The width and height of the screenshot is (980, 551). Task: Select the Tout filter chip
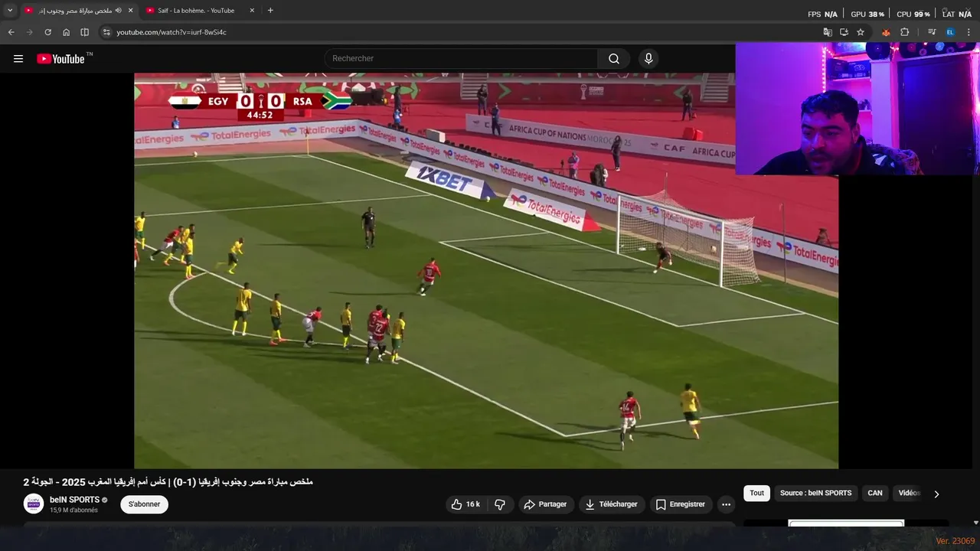(756, 493)
